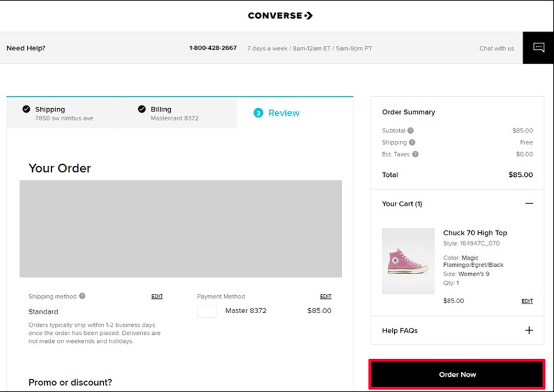
Task: Click the Style: 164947C_070 text
Action: click(471, 243)
